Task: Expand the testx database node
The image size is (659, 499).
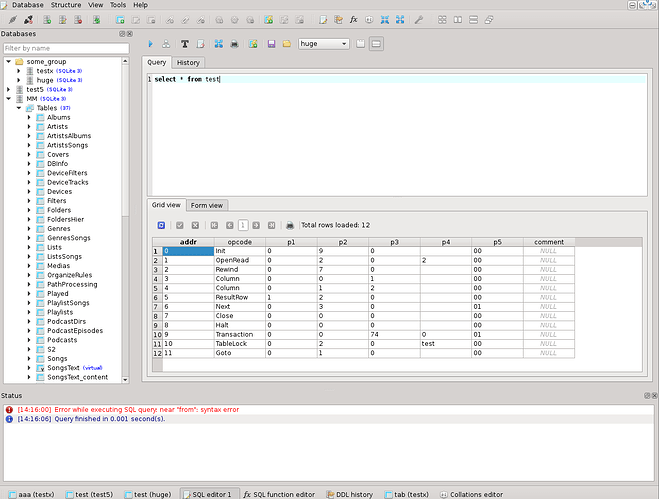Action: [18, 71]
